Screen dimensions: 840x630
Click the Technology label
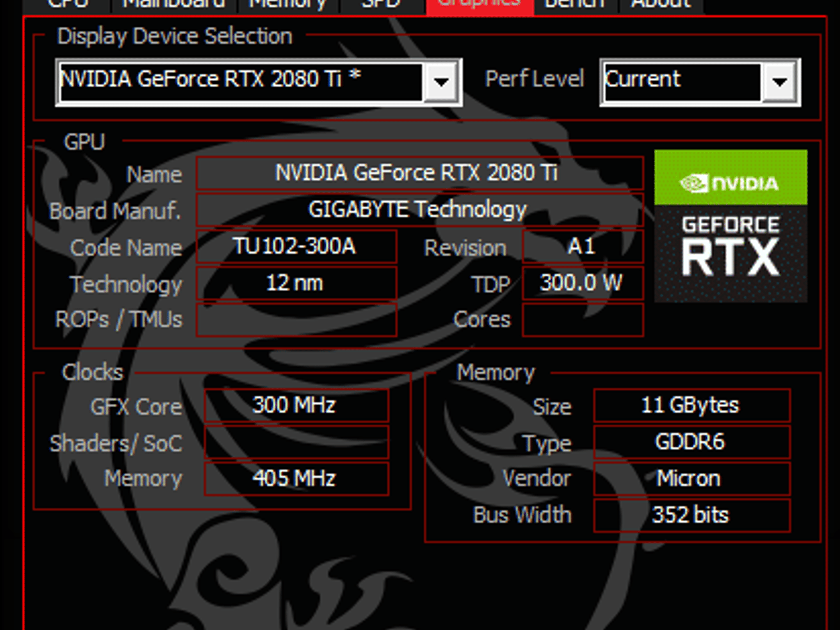click(126, 285)
